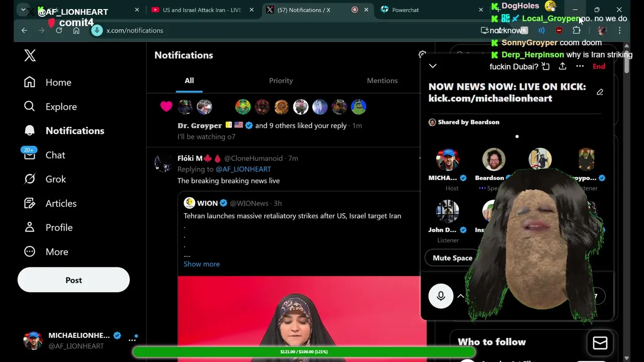Close the Notifications / X tab
This screenshot has height=362, width=644.
[366, 10]
